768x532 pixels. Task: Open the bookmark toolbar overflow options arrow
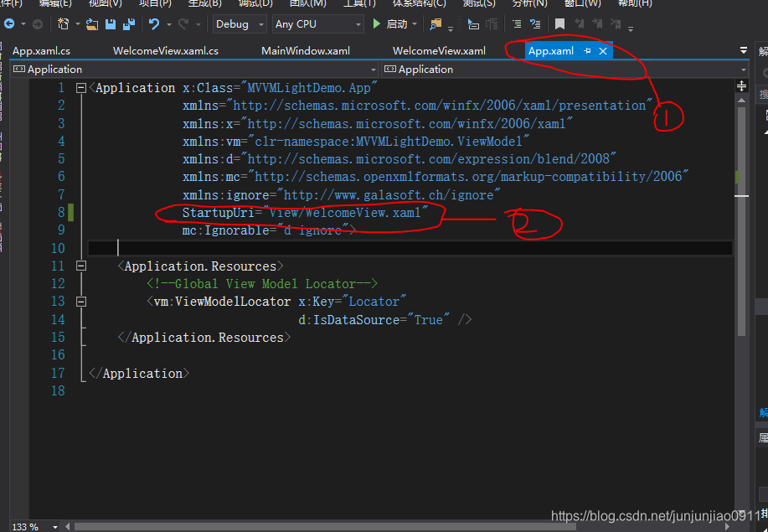(x=631, y=28)
